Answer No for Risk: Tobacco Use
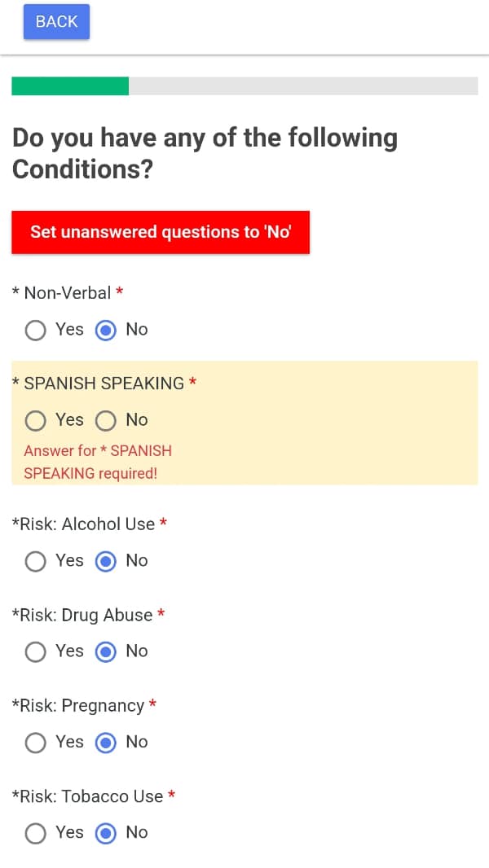 [106, 833]
